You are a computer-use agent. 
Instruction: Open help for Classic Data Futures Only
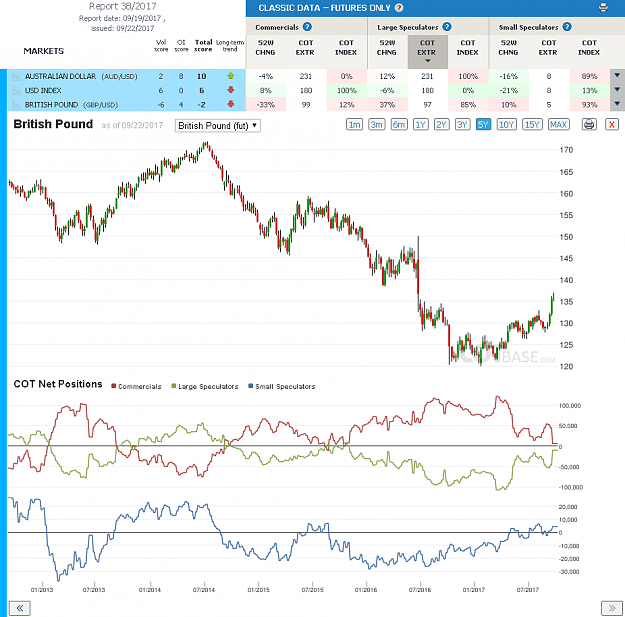[399, 8]
